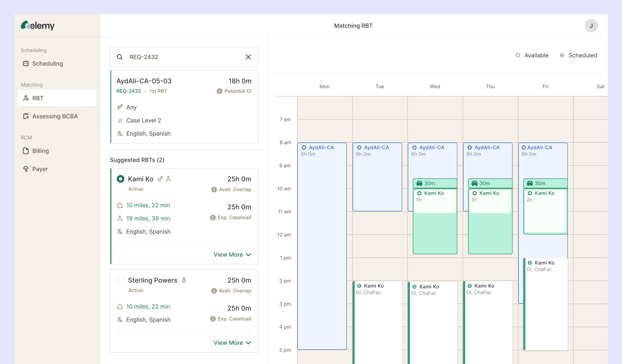Click the Potential DI info icon
Image resolution: width=622 pixels, height=364 pixels.
(x=219, y=91)
